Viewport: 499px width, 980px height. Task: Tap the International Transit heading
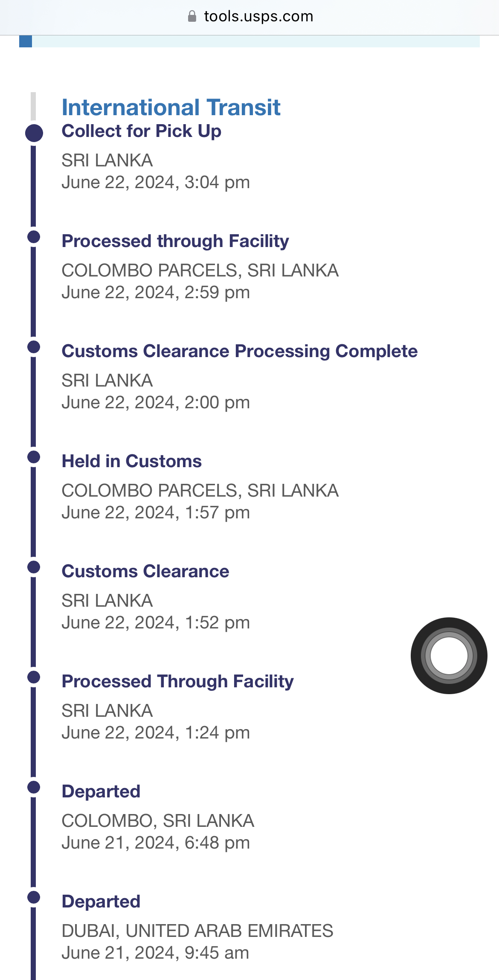[x=171, y=107]
